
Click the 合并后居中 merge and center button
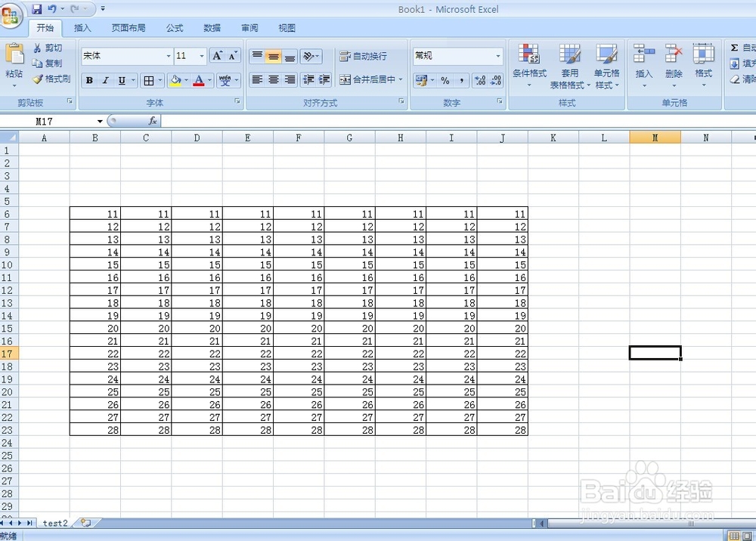[x=367, y=79]
